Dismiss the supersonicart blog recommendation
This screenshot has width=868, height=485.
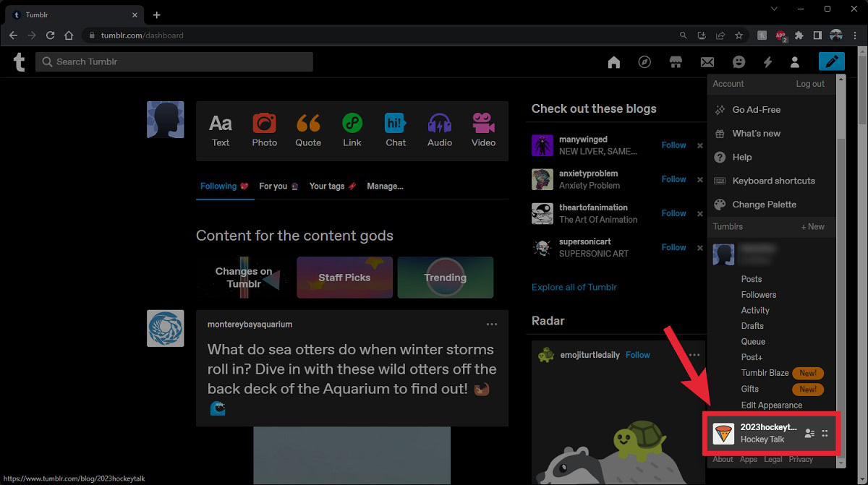[699, 247]
